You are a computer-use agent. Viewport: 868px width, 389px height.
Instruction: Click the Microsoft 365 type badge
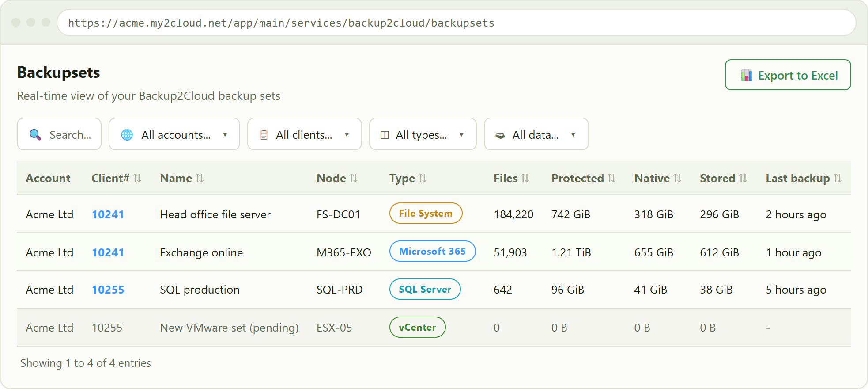432,251
